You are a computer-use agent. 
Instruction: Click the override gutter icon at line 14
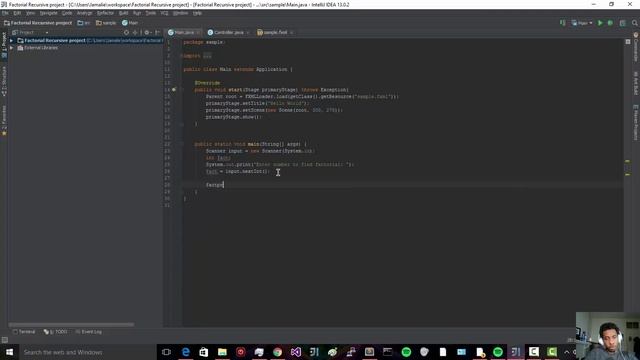tap(174, 89)
